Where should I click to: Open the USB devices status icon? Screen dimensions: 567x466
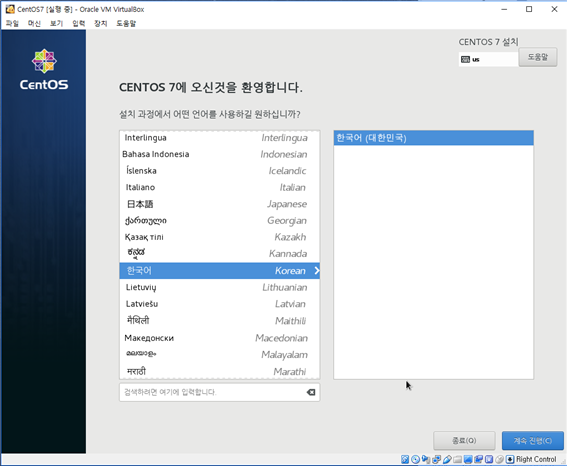[x=447, y=459]
